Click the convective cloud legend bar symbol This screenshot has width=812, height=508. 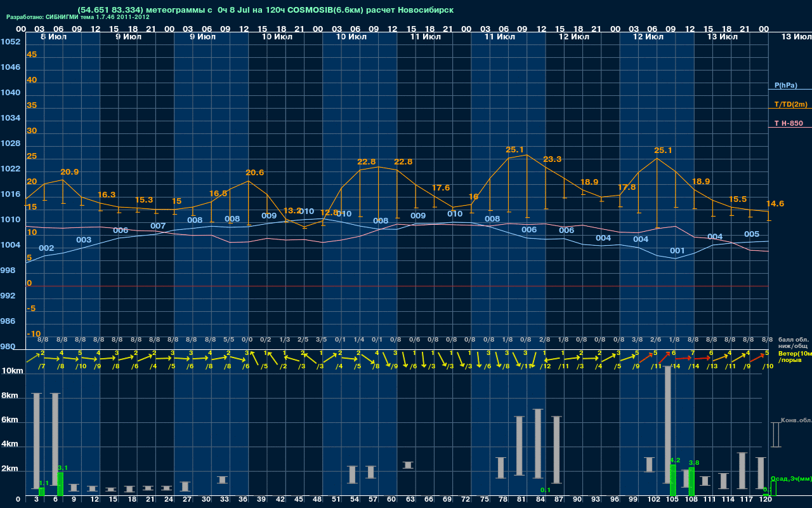[x=775, y=435]
